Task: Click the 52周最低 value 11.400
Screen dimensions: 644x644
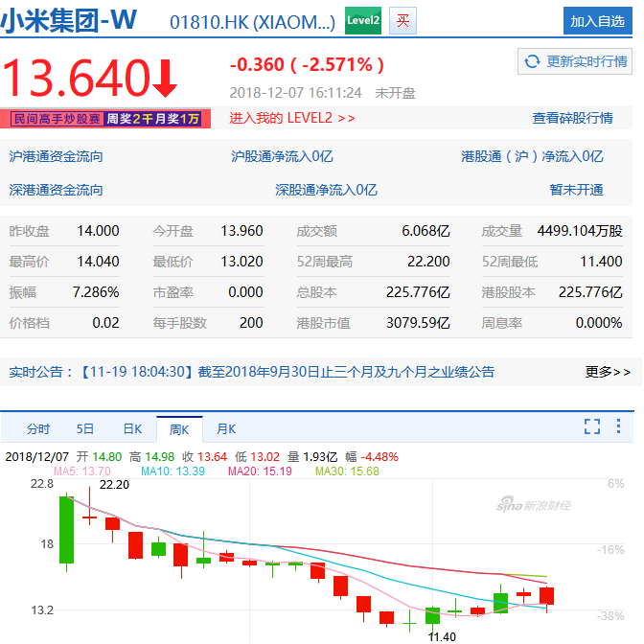Action: [x=601, y=262]
